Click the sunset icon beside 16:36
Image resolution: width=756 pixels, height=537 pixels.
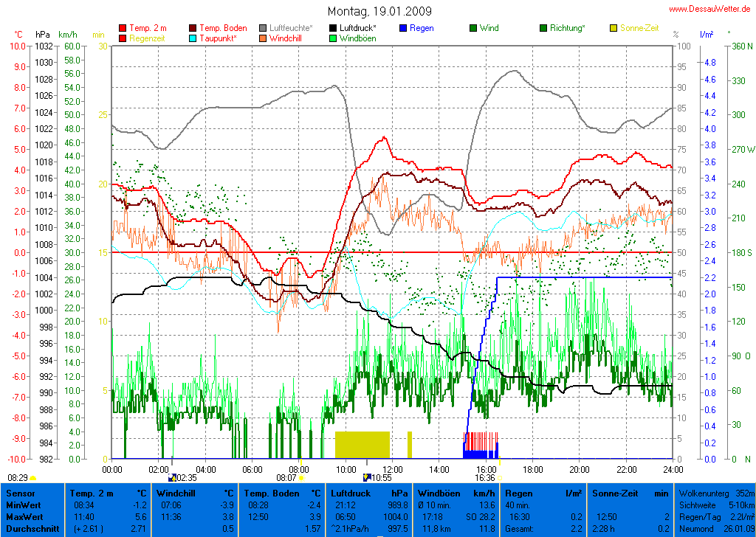click(x=500, y=478)
